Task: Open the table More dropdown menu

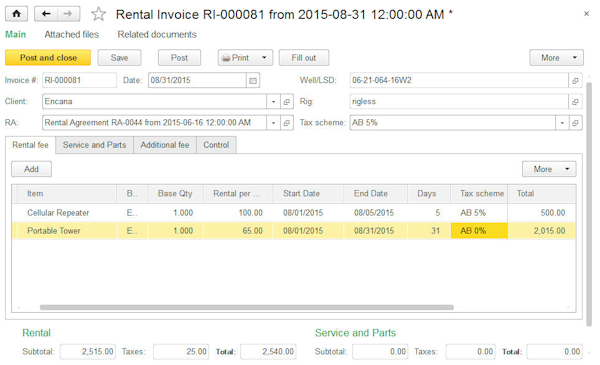Action: point(549,169)
